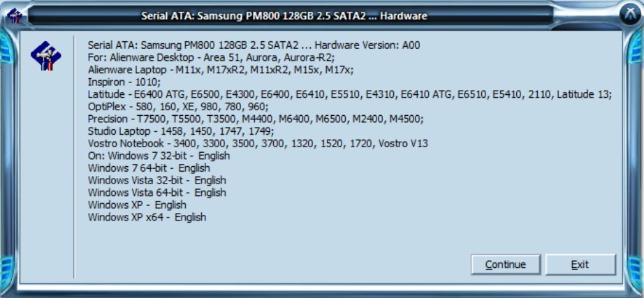Click the 'Windows Vista 32-bit - English' line
The height and width of the screenshot is (298, 644).
tap(157, 180)
